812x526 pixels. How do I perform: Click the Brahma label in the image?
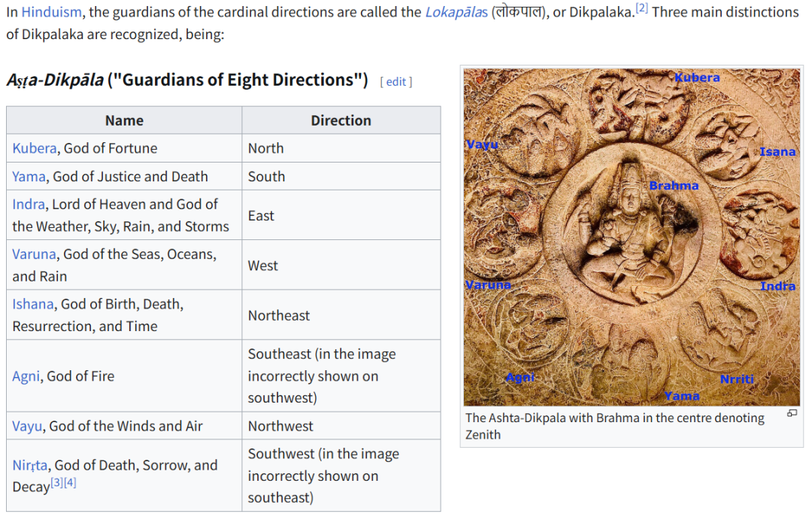click(674, 186)
